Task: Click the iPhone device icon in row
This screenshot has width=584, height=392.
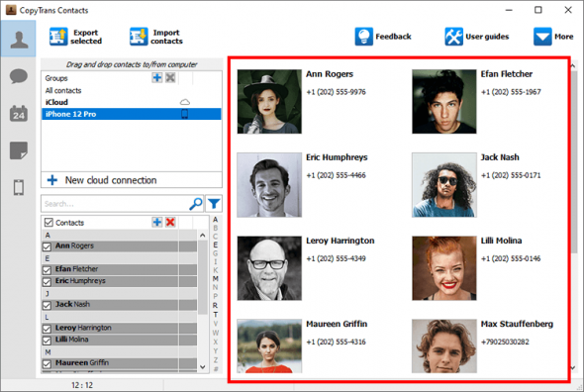Action: coord(185,114)
